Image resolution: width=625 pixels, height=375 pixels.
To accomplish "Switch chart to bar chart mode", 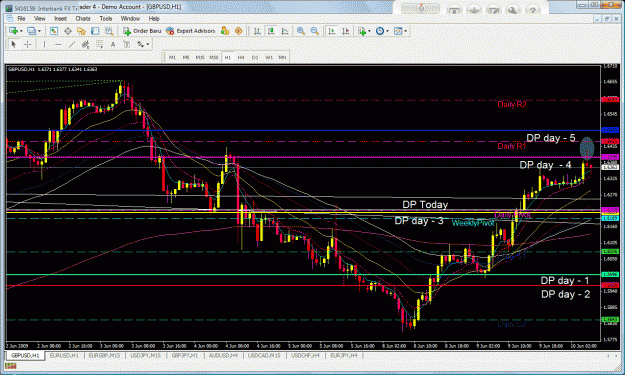I will 257,31.
